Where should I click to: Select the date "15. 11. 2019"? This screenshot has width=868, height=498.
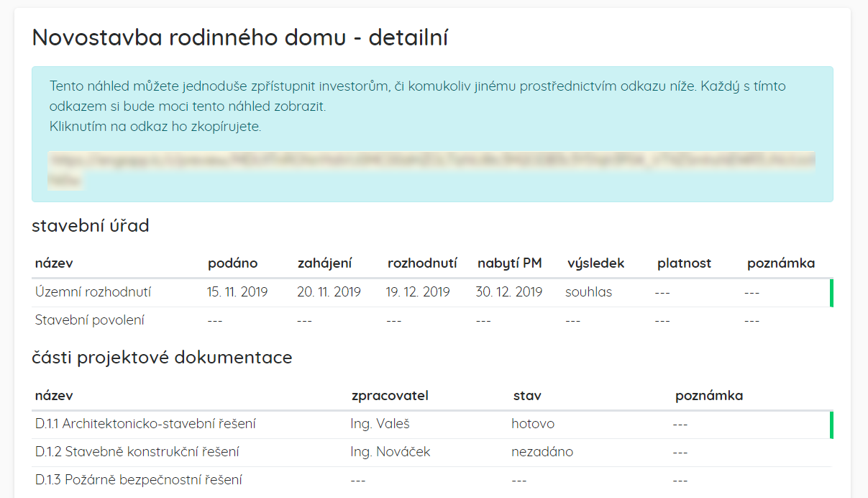coord(237,292)
